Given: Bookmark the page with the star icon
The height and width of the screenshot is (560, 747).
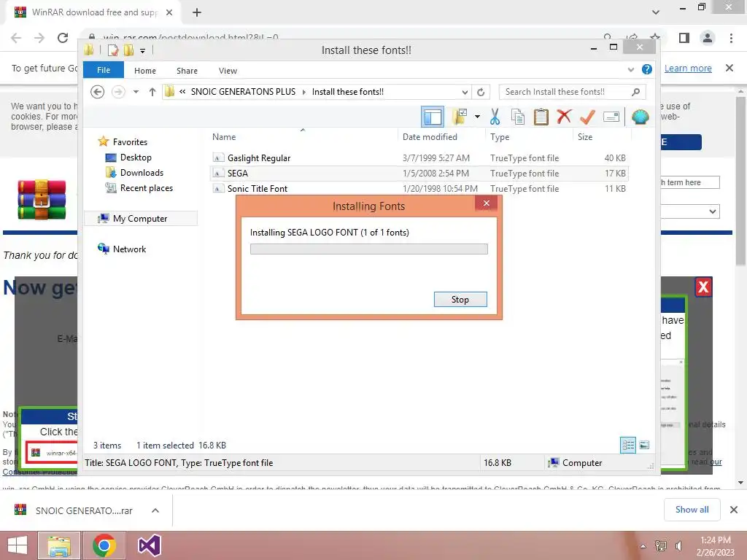Looking at the screenshot, I should coord(656,37).
